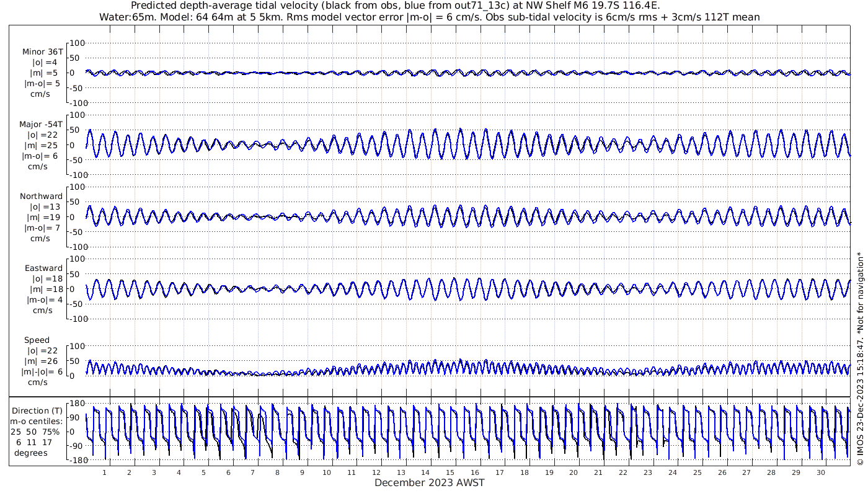Click '|o| =4' in the Minor panel
The image size is (868, 496).
pos(45,63)
